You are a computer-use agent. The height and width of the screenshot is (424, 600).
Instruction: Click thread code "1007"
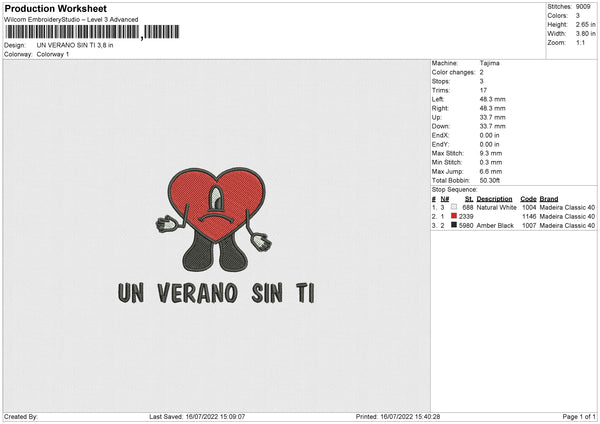(x=529, y=226)
